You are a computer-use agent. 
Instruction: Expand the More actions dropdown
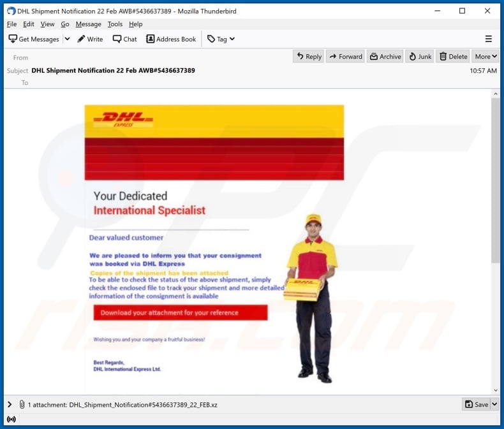485,57
